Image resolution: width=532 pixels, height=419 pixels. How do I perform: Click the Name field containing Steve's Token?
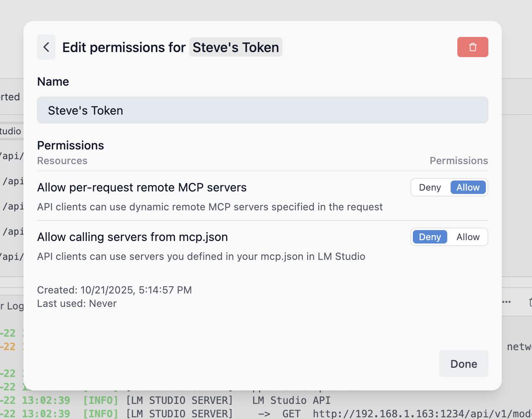point(262,110)
